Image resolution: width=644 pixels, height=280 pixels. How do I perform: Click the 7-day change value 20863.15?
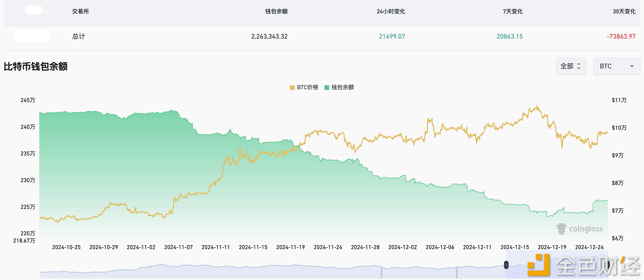[x=510, y=37]
